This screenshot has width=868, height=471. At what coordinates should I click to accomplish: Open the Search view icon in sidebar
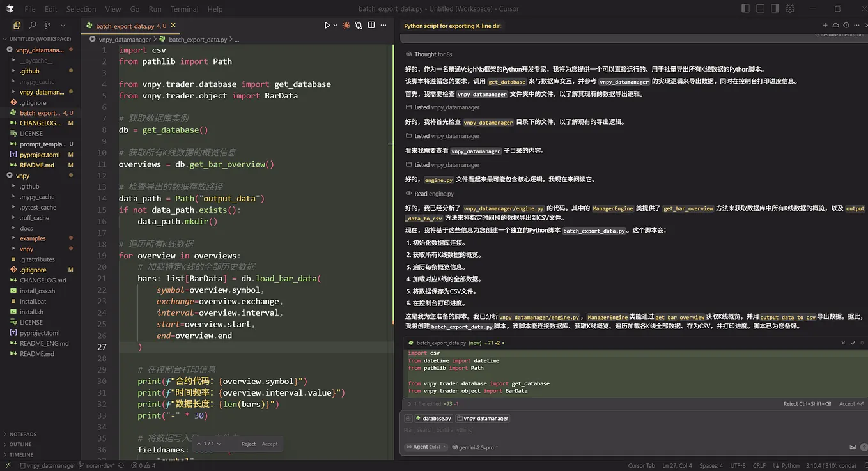(x=32, y=25)
